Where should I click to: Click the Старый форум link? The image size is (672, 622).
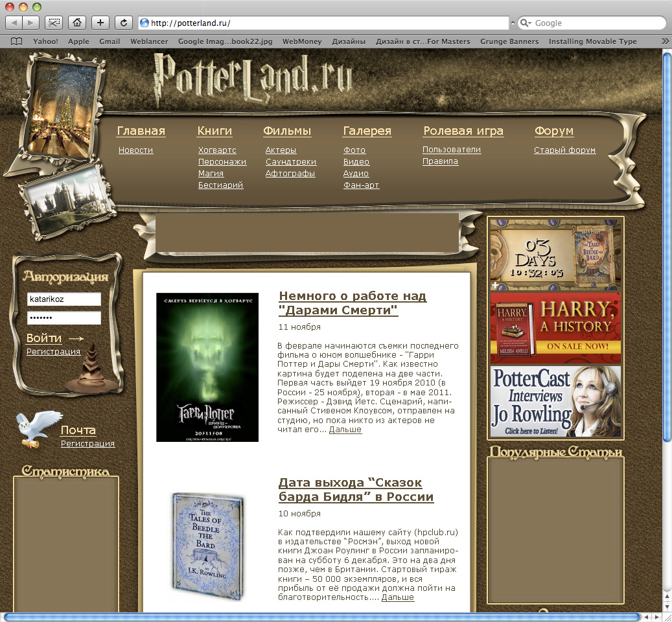(564, 150)
